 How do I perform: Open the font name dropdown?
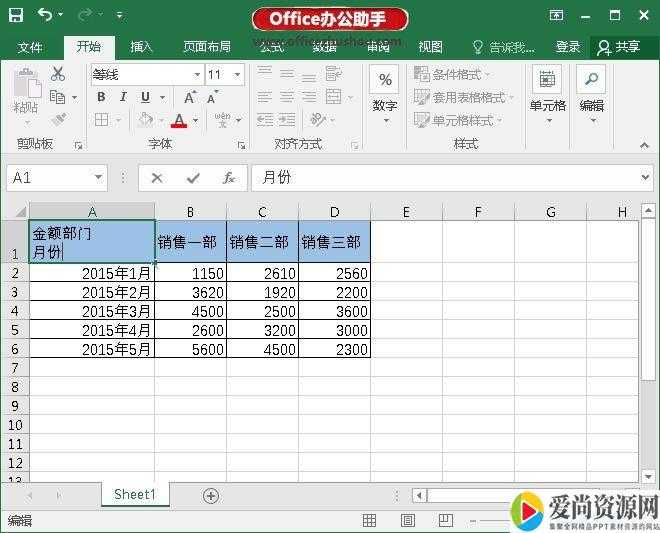[x=197, y=75]
